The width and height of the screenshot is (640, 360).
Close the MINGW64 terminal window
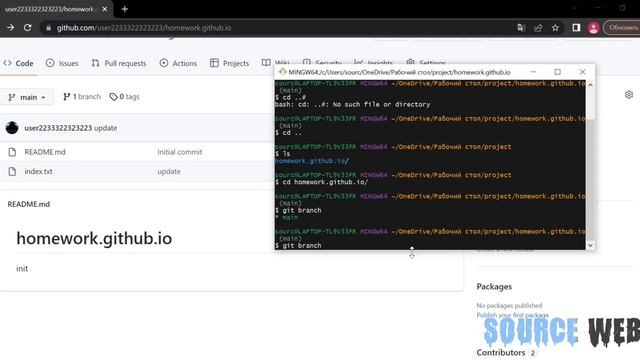(x=582, y=72)
